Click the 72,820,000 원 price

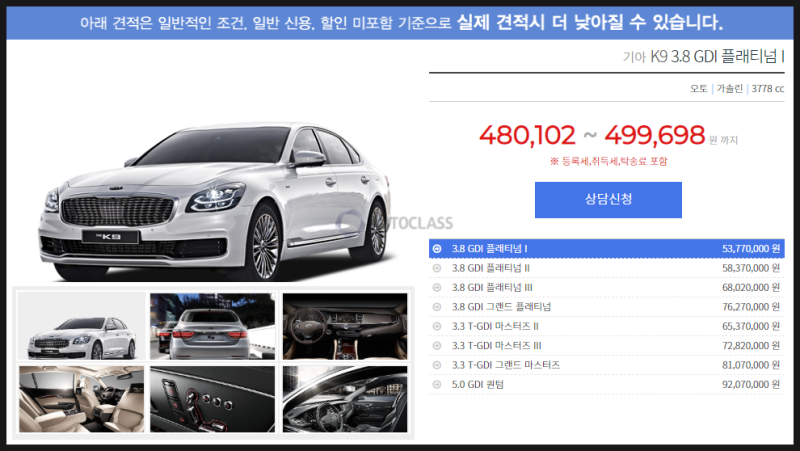(751, 345)
